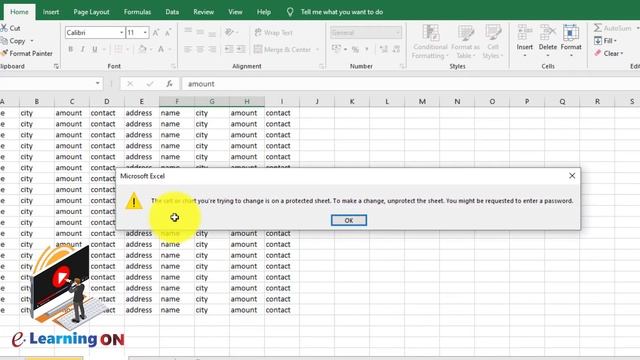Toggle Bold formatting

(x=71, y=49)
